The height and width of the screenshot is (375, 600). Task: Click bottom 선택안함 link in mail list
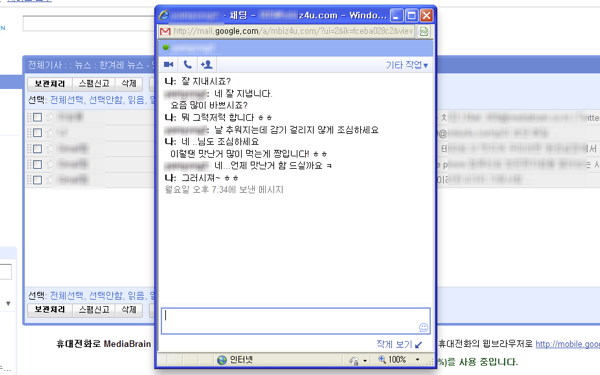pyautogui.click(x=106, y=296)
